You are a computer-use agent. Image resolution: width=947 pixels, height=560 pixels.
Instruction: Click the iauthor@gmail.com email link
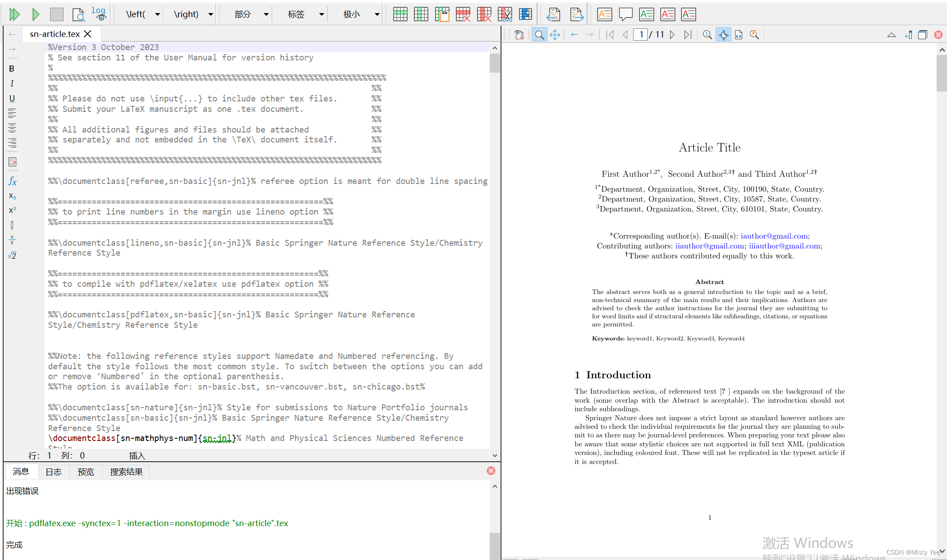point(774,236)
